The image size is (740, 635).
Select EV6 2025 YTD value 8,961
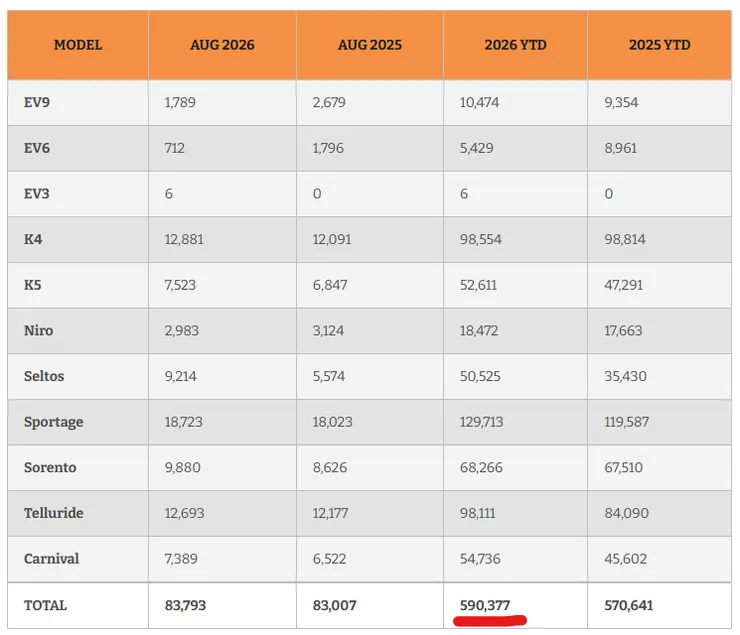pyautogui.click(x=621, y=148)
